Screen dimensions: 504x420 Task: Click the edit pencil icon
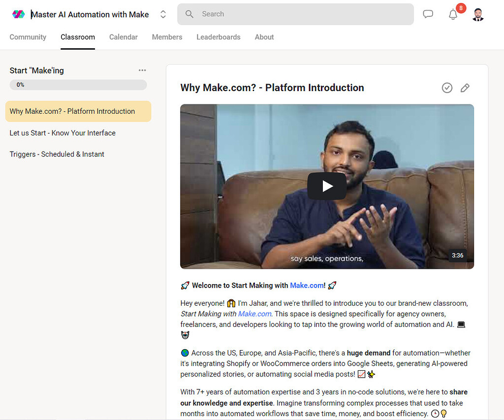[x=465, y=88]
